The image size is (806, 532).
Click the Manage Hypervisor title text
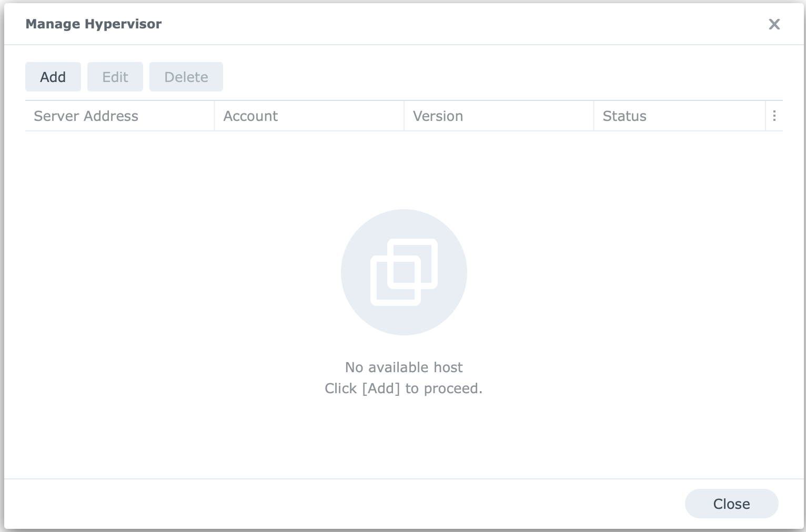coord(94,24)
